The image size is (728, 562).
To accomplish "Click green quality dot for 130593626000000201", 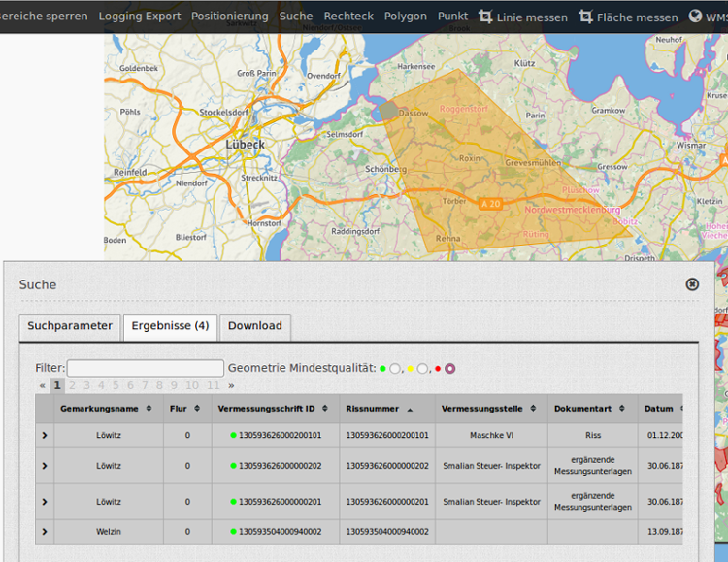I will point(234,502).
